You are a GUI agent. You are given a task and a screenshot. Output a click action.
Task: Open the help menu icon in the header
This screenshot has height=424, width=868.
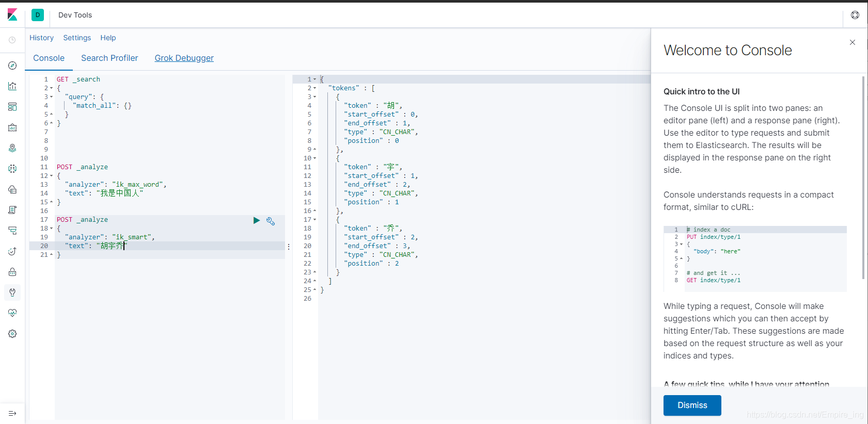point(855,15)
